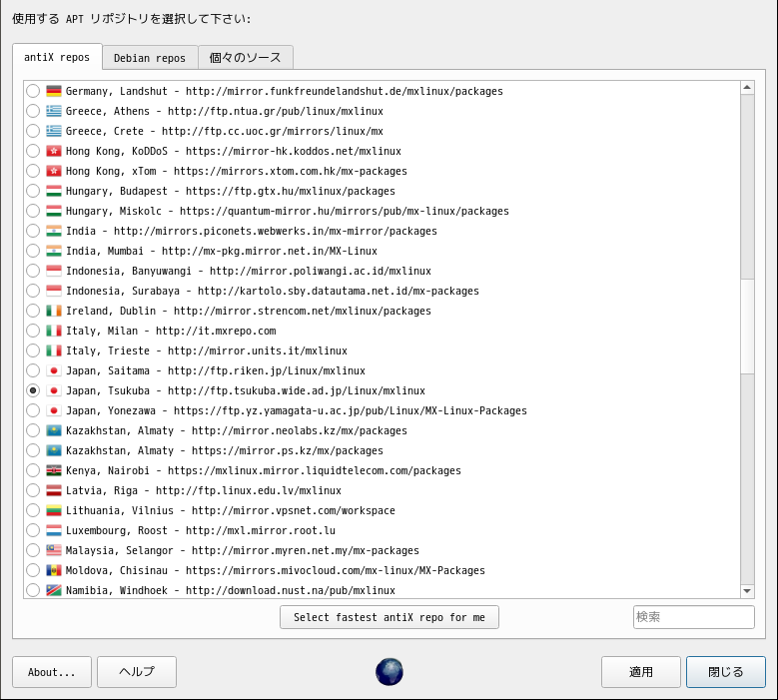Select the Germany, Landshut mirror radio button

[x=33, y=91]
